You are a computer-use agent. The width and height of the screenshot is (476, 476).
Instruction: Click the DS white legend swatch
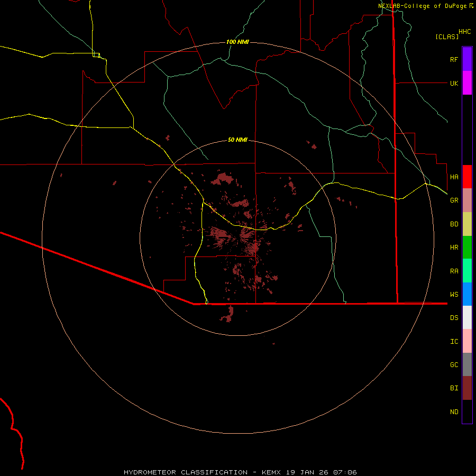pyautogui.click(x=467, y=317)
